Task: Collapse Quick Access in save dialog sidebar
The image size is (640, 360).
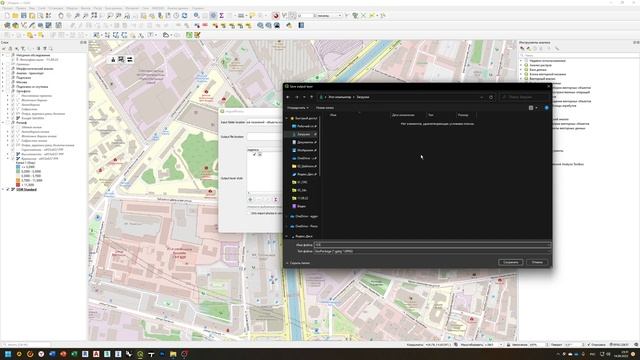Action: [x=287, y=118]
